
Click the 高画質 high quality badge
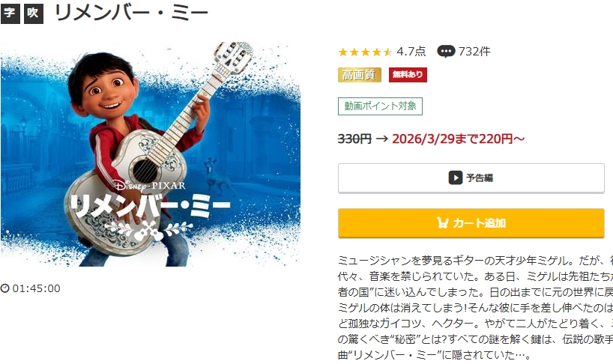point(359,75)
